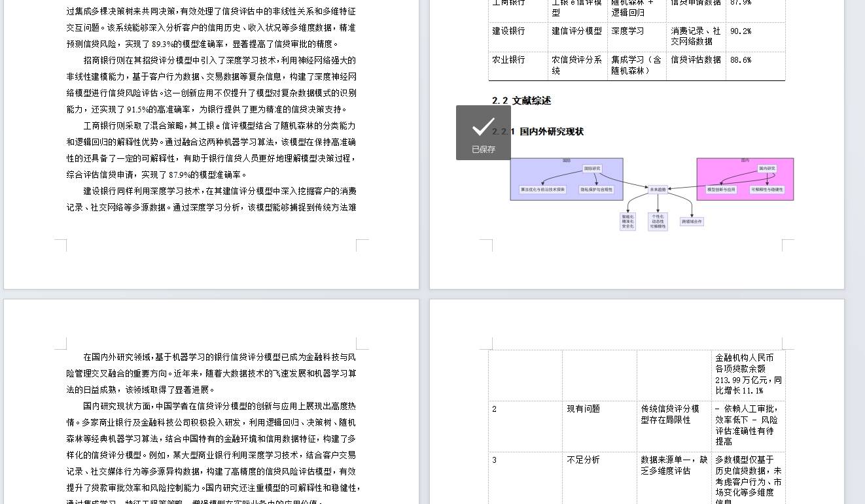Viewport: 865px width, 504px height.
Task: Click the 模型创新与应用 diagram node
Action: [721, 190]
